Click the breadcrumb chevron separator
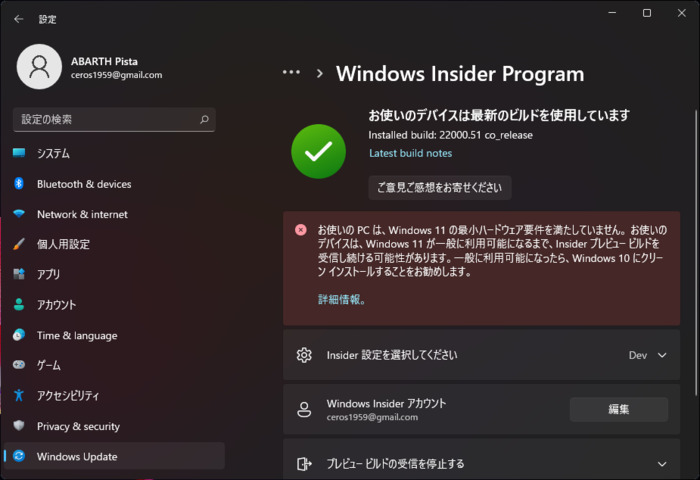The height and width of the screenshot is (480, 700). point(320,73)
